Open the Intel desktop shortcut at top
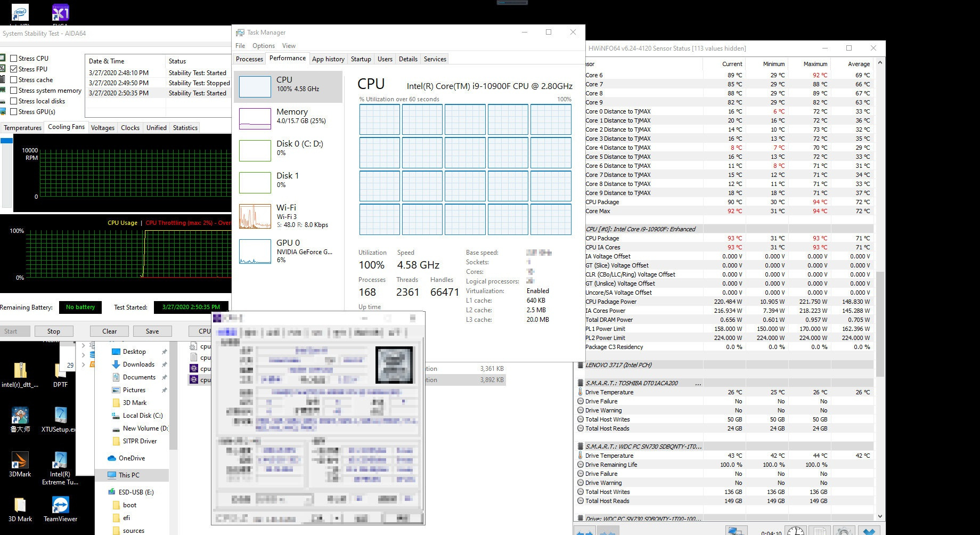Image resolution: width=980 pixels, height=535 pixels. (20, 13)
